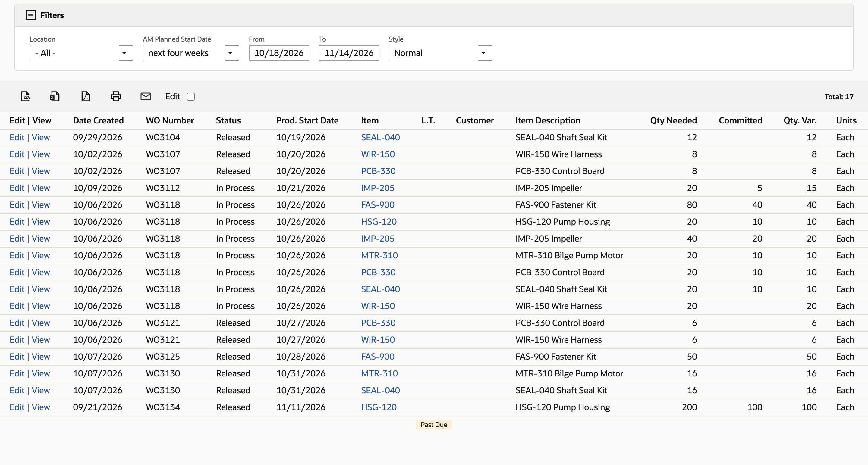Sort by Item Description column
This screenshot has width=868, height=465.
(548, 120)
